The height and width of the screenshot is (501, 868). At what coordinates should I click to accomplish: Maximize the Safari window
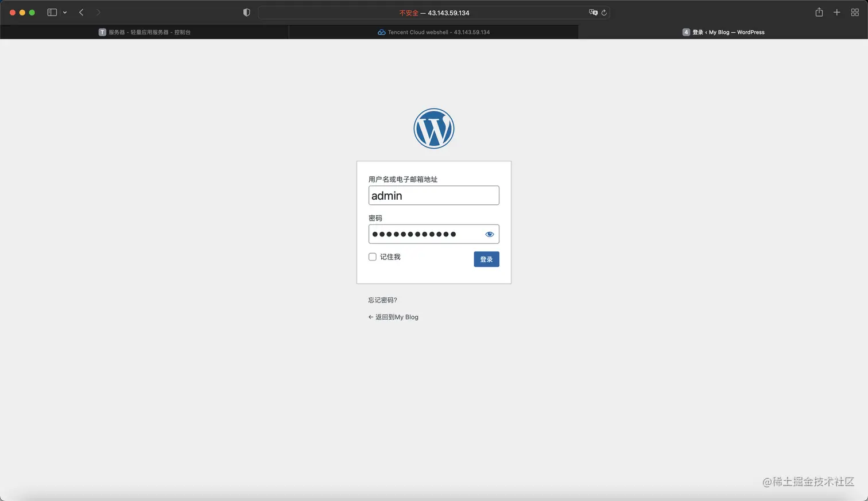[x=32, y=13]
